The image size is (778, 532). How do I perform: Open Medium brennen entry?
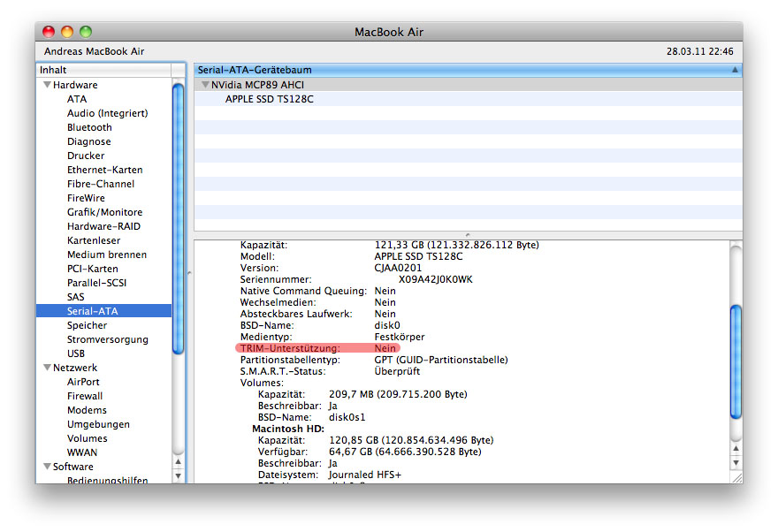click(107, 255)
